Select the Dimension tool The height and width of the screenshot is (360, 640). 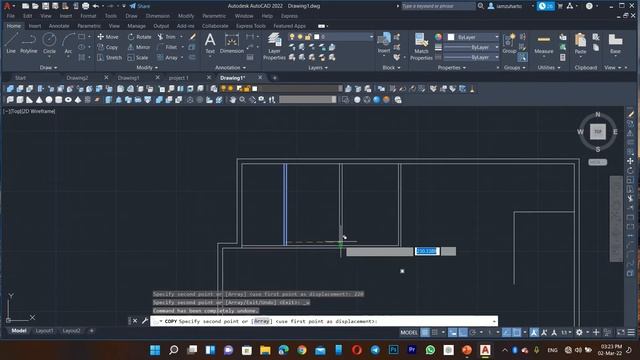click(231, 43)
